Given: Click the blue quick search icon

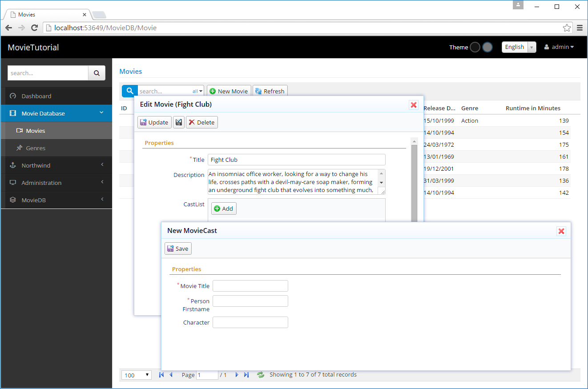Looking at the screenshot, I should click(x=130, y=91).
